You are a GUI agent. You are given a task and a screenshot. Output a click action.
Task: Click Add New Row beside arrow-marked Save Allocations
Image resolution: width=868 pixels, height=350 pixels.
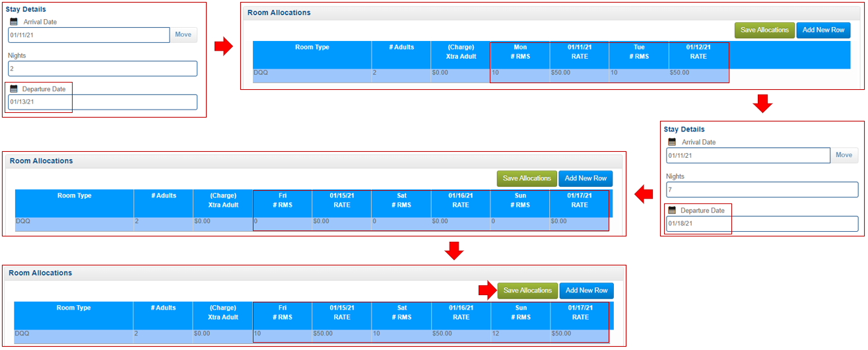click(587, 291)
